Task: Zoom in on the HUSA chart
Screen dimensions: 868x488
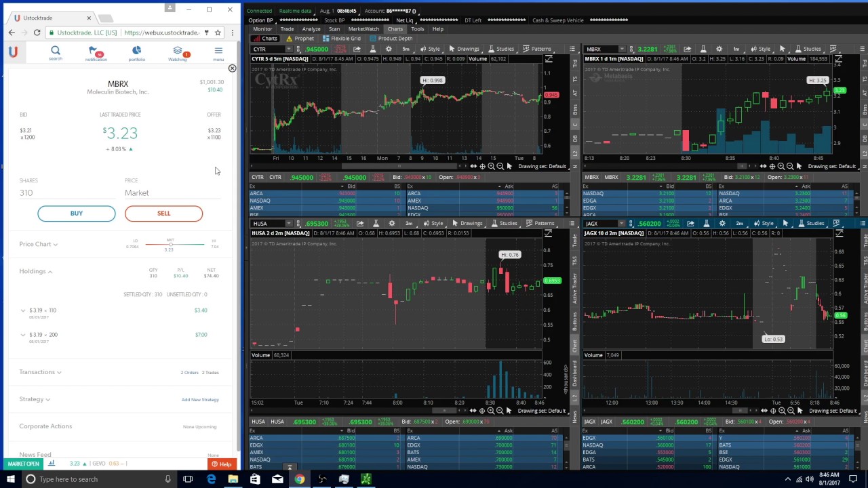Action: (491, 411)
